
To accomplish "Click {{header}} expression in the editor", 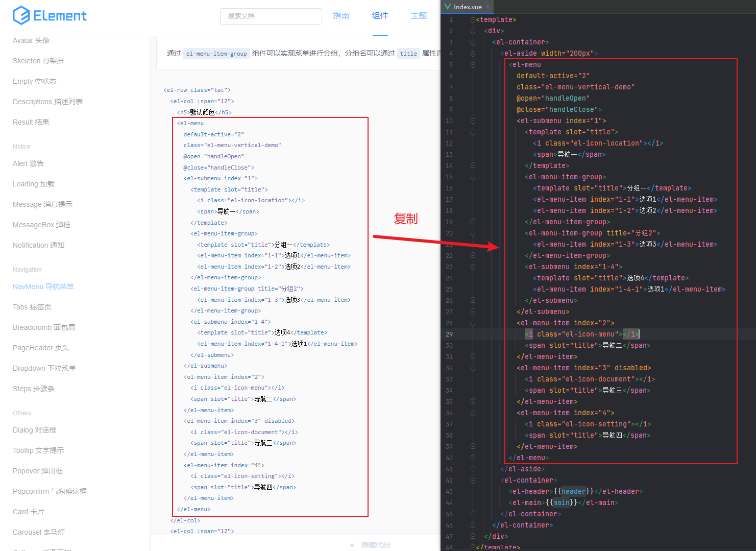I will click(574, 491).
